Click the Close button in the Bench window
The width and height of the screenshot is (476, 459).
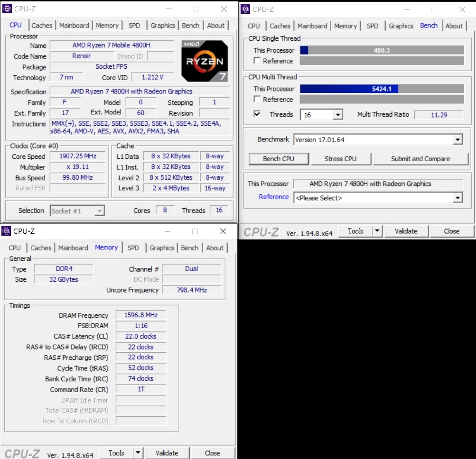coord(452,231)
